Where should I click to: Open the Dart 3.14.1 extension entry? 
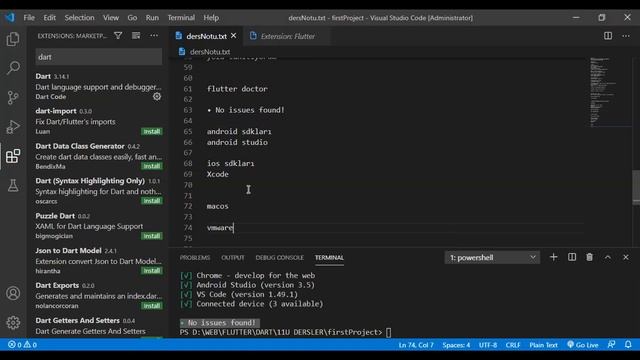tap(98, 86)
